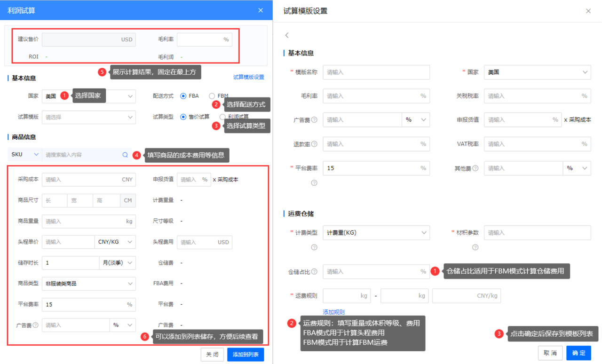The height and width of the screenshot is (364, 602).
Task: Click 平台费率 input in template settings
Action: (x=376, y=168)
